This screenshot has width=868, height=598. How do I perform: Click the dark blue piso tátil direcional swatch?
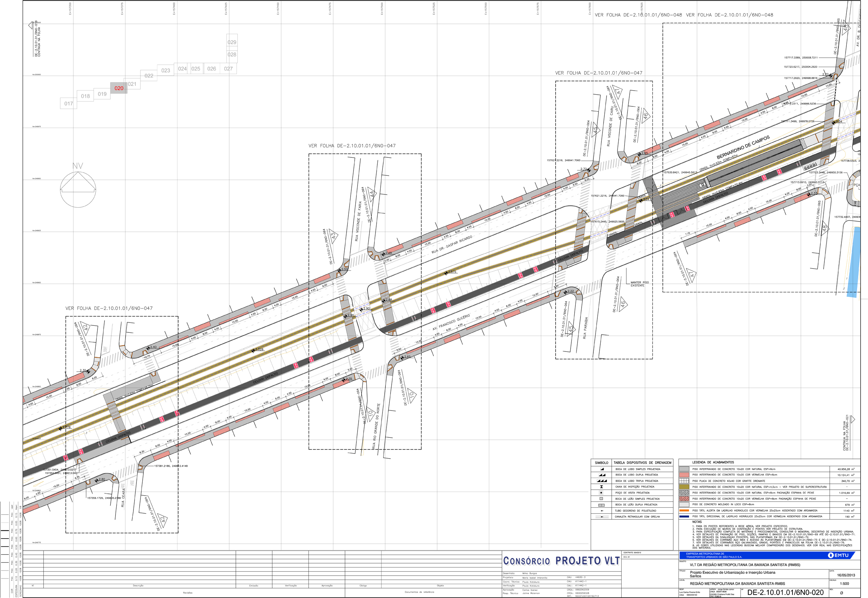[x=684, y=516]
